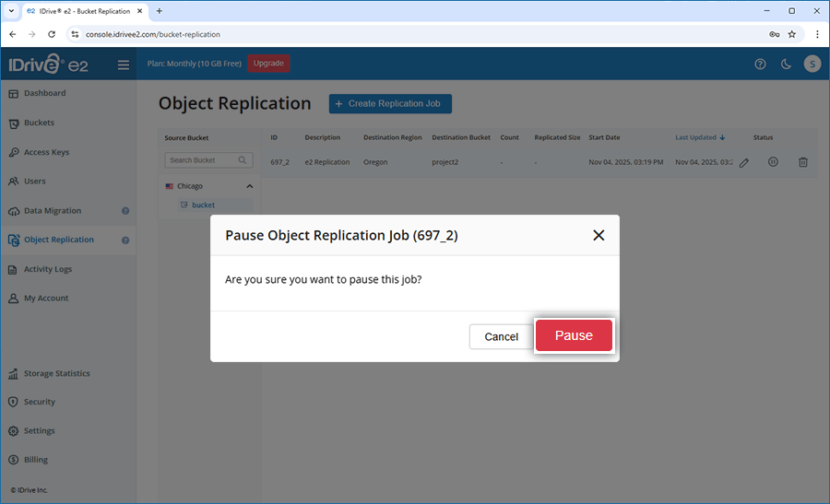Delete job using the trash icon

click(x=802, y=162)
